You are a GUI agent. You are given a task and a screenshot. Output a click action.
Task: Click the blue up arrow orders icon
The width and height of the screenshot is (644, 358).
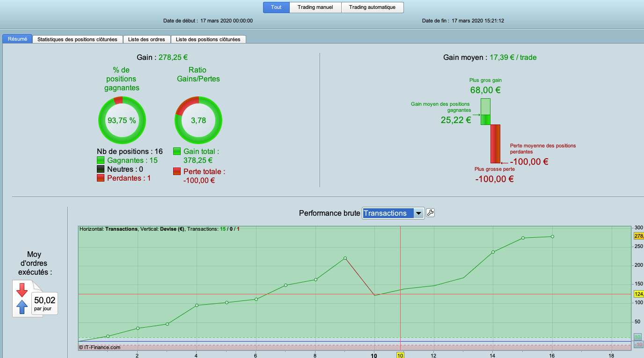tap(22, 307)
